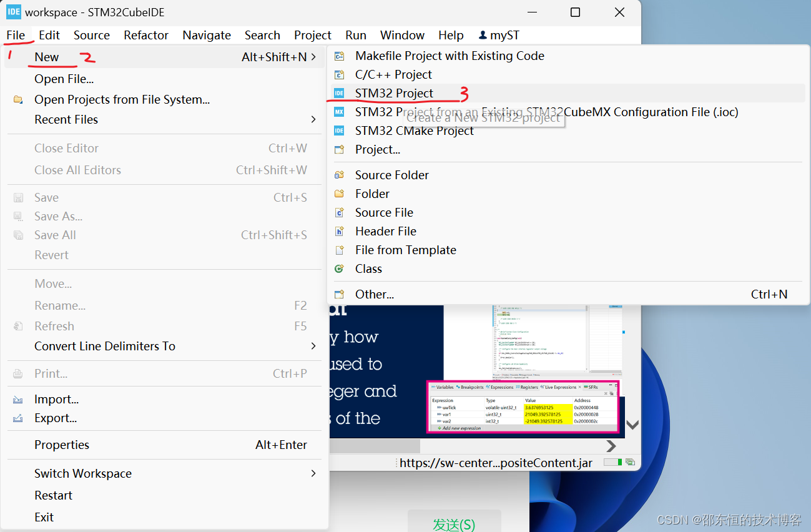The image size is (811, 532).
Task: Click the STM32 Project IDE icon
Action: [x=339, y=93]
